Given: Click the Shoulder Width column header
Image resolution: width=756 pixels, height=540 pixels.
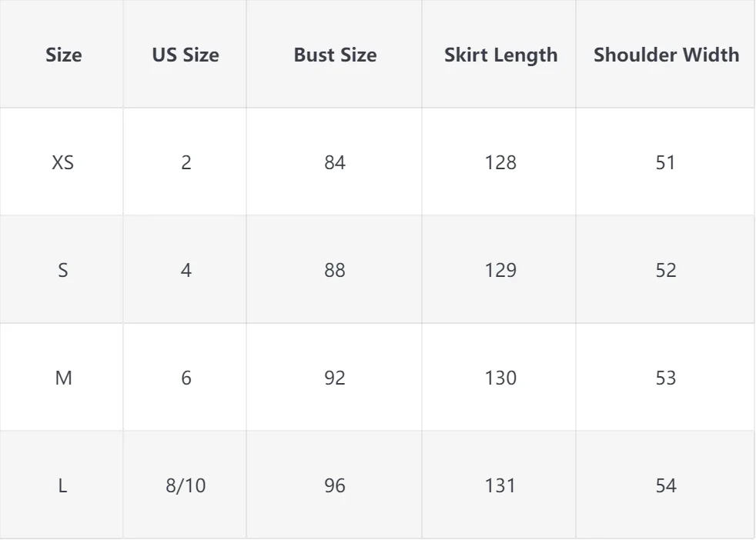Looking at the screenshot, I should click(666, 55).
